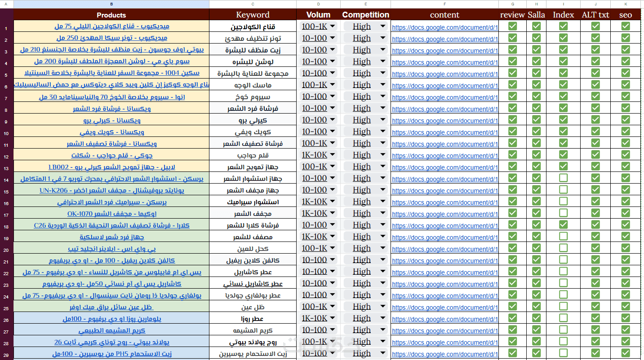Toggle the seo checkbox in row 12
This screenshot has width=644, height=360.
(626, 154)
